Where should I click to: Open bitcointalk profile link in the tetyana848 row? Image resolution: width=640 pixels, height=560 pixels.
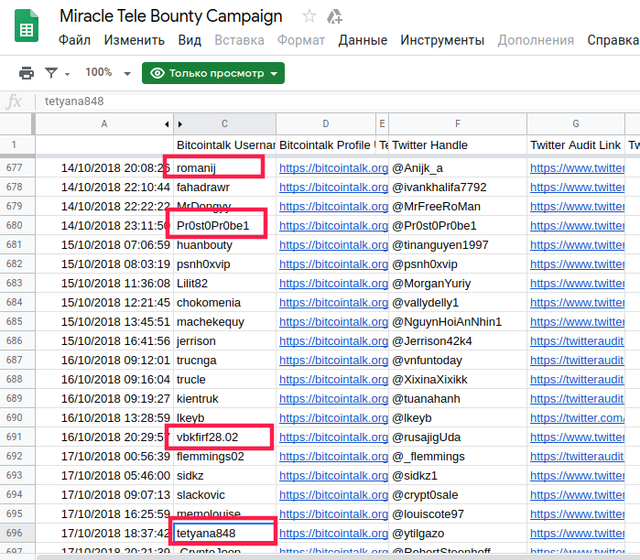click(x=333, y=533)
